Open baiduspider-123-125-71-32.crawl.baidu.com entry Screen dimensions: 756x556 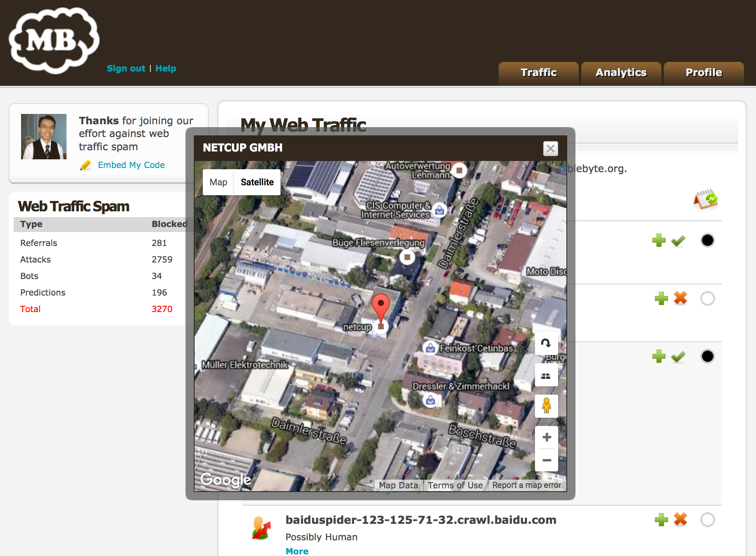coord(421,520)
